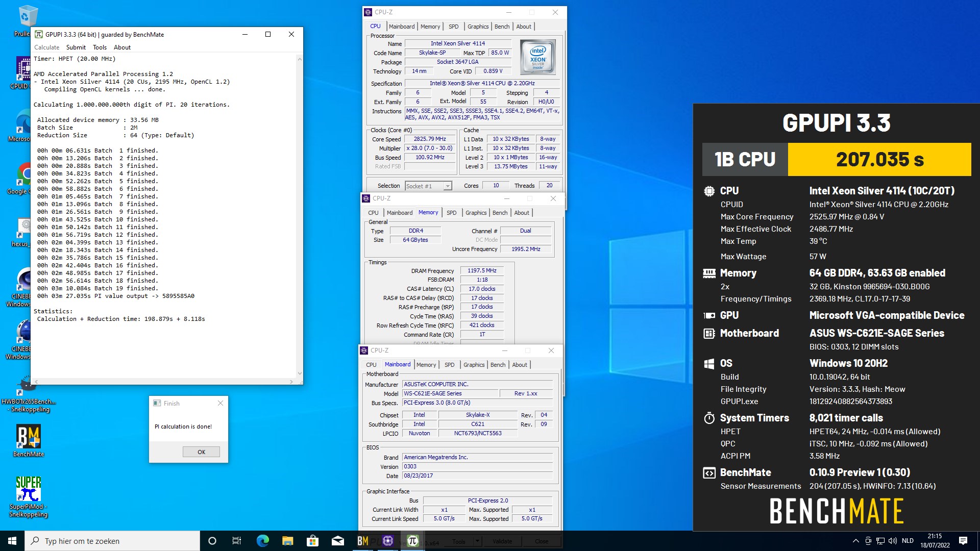Screen dimensions: 980x551
Task: Click the DRAM Frequency value 1197.5 MHz
Action: (482, 270)
